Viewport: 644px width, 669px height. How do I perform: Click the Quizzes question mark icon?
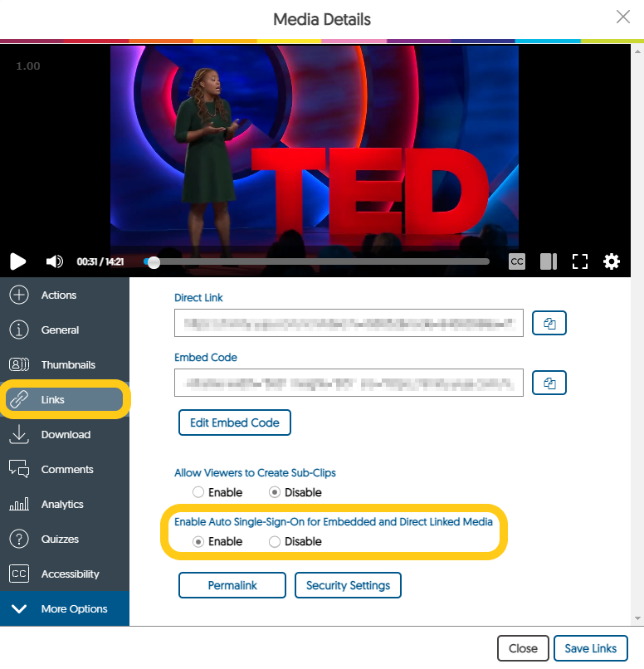point(19,540)
